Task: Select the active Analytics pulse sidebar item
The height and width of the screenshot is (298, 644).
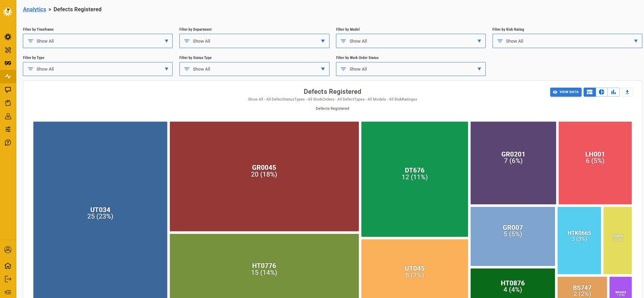Action: point(8,76)
